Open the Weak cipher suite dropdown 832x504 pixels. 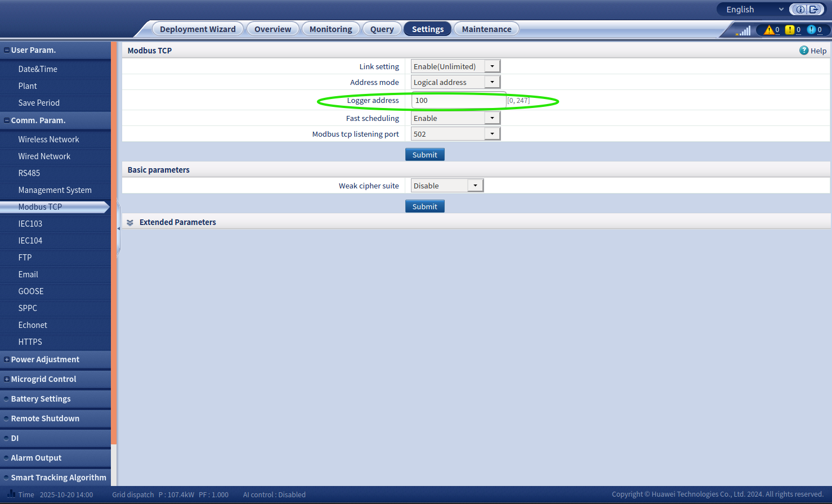pyautogui.click(x=475, y=186)
